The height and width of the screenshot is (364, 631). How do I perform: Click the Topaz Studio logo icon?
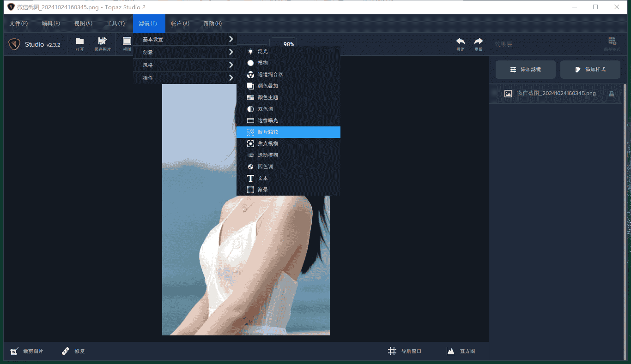pos(14,43)
